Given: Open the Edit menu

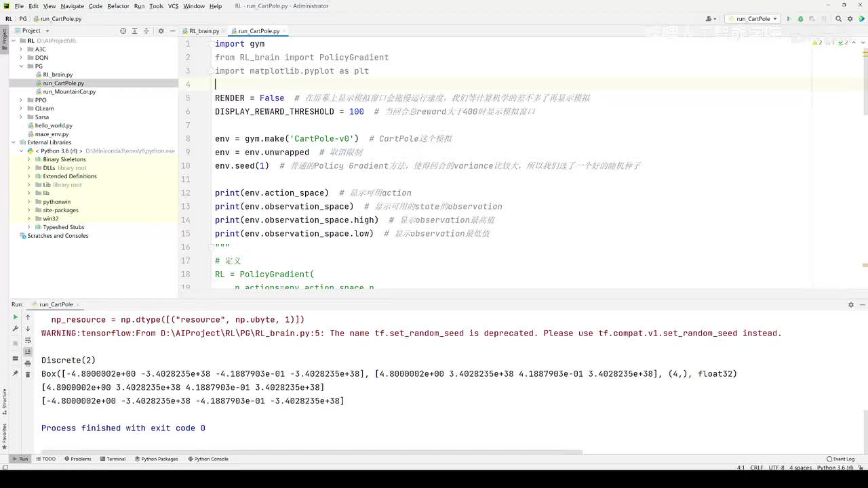Looking at the screenshot, I should click(33, 6).
